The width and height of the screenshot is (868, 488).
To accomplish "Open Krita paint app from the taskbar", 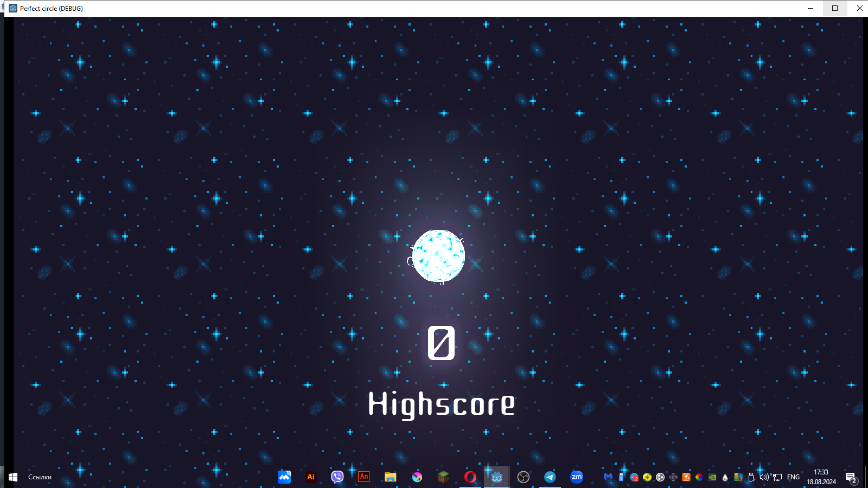I will coord(417,477).
